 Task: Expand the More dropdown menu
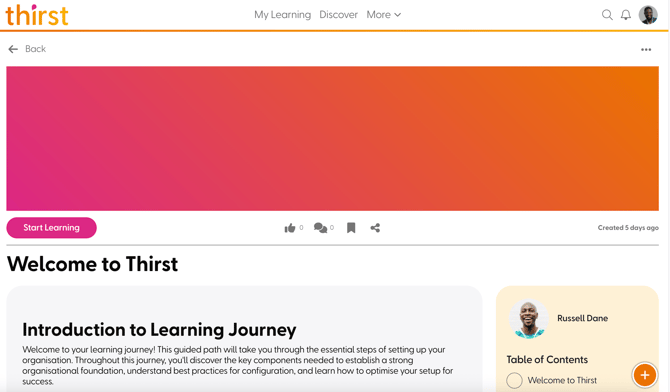point(383,15)
